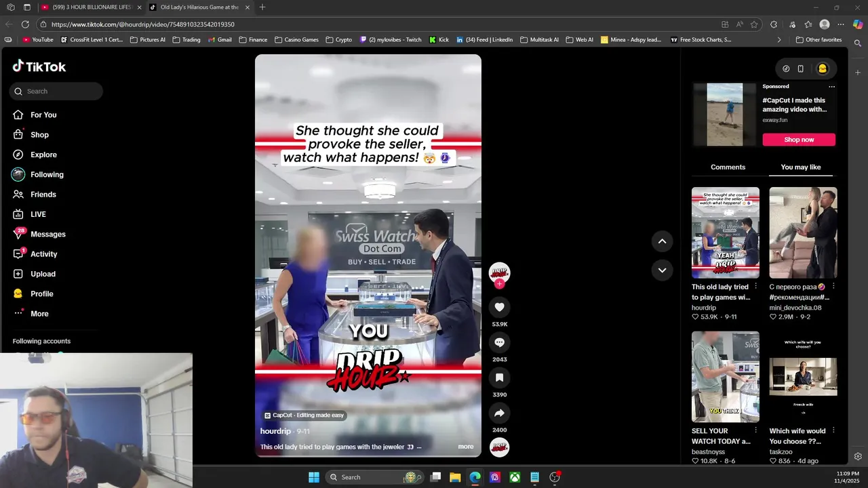
Task: Open CapCut Editing made easy link
Action: coord(304,415)
